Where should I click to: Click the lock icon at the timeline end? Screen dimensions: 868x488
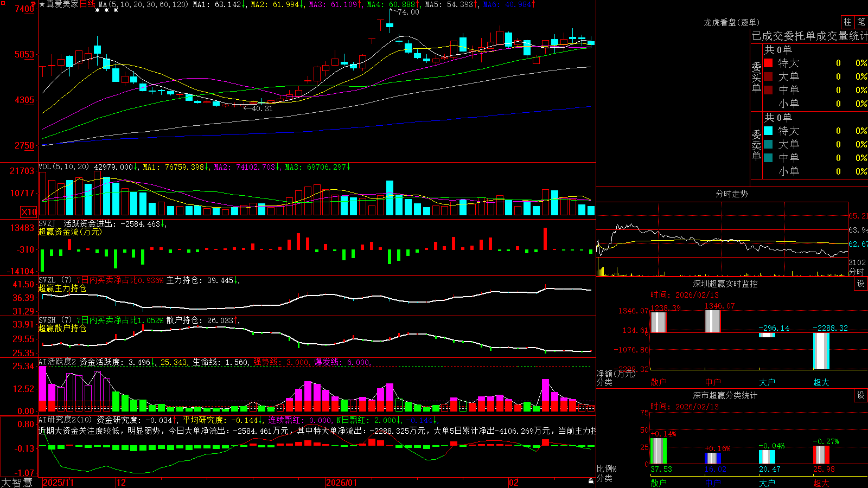click(591, 481)
